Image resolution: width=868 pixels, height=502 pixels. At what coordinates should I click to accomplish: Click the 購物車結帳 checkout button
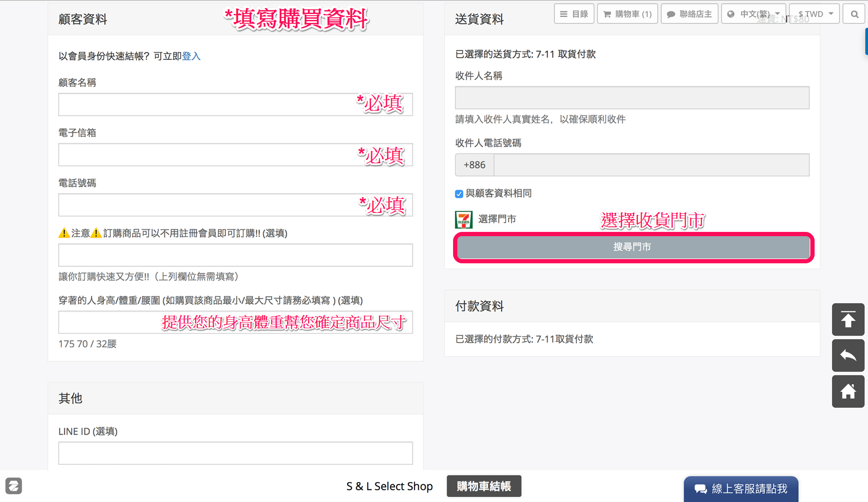[484, 486]
